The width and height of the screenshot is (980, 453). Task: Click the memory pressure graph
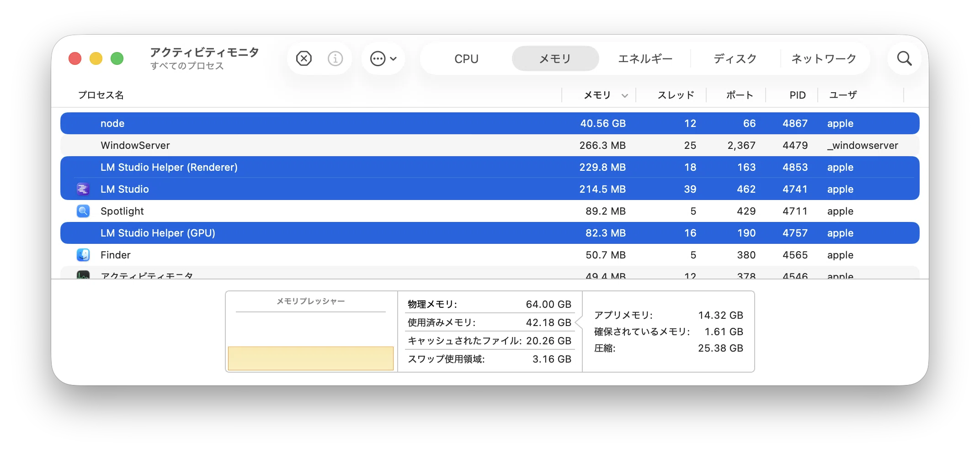pos(311,358)
